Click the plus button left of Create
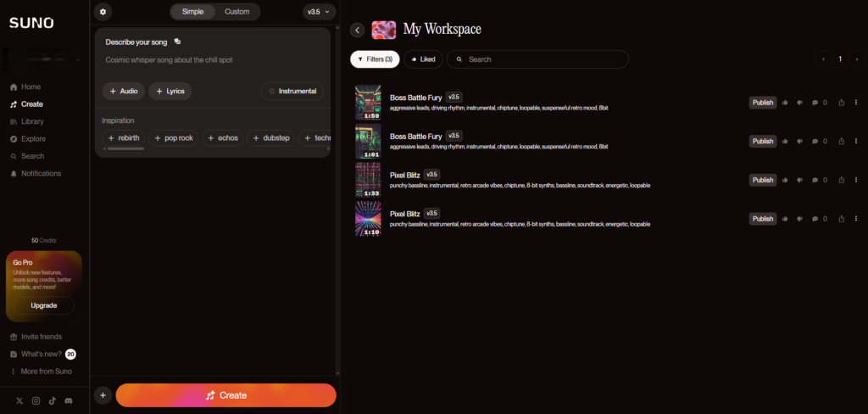Screen dimensions: 868x414 point(103,395)
